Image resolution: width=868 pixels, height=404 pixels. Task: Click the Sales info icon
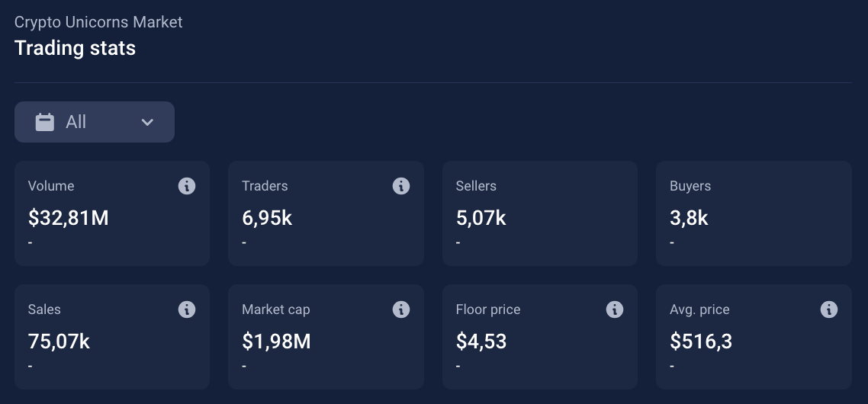pos(187,309)
